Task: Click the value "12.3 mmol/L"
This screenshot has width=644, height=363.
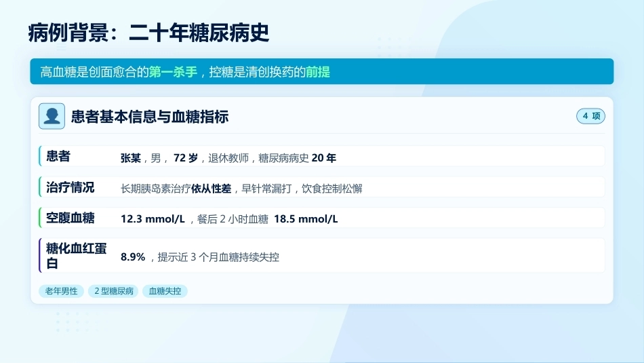Action: coord(153,219)
